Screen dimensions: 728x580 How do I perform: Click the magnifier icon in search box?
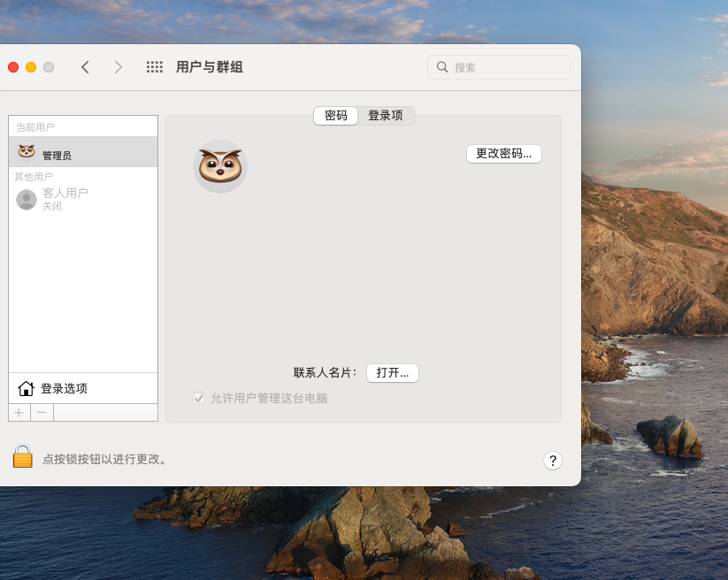[x=442, y=67]
